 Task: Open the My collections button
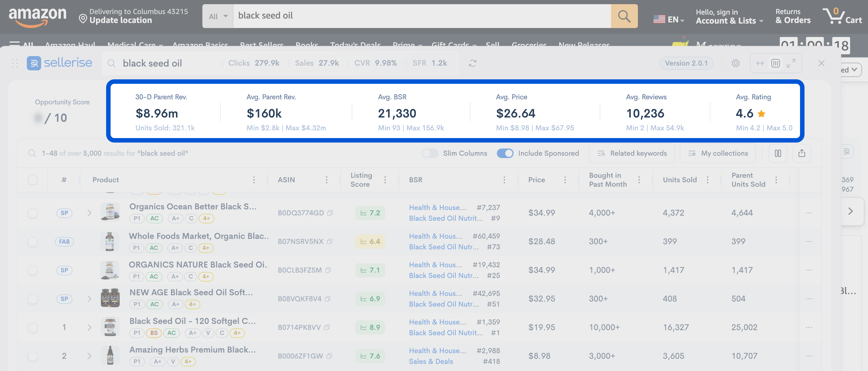(x=717, y=154)
